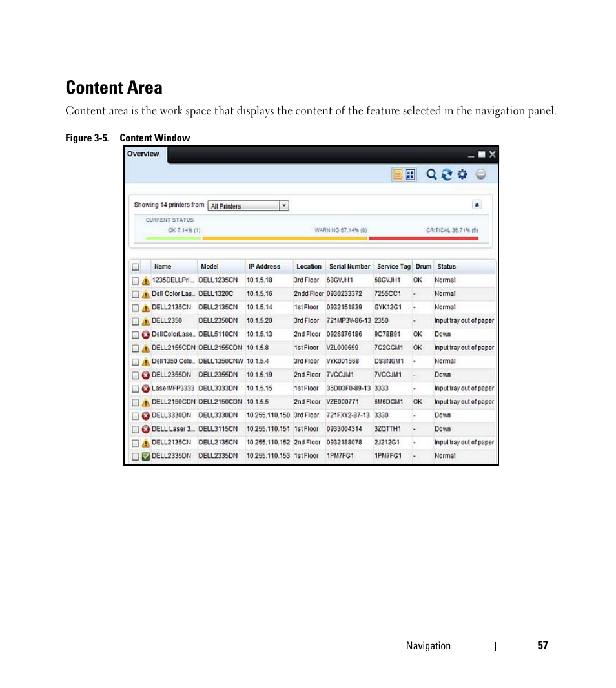
Task: Click green OK icon for DELL2335DN
Action: click(145, 456)
